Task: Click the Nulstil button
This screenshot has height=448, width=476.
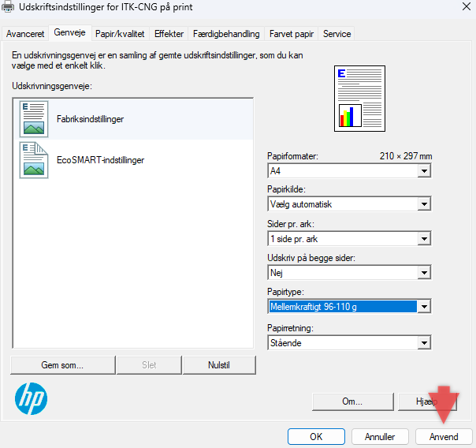Action: [x=219, y=365]
